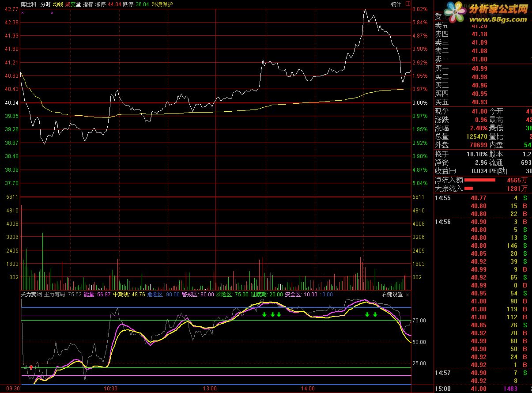Click the 换手 18.10% turnover value

tap(477, 155)
